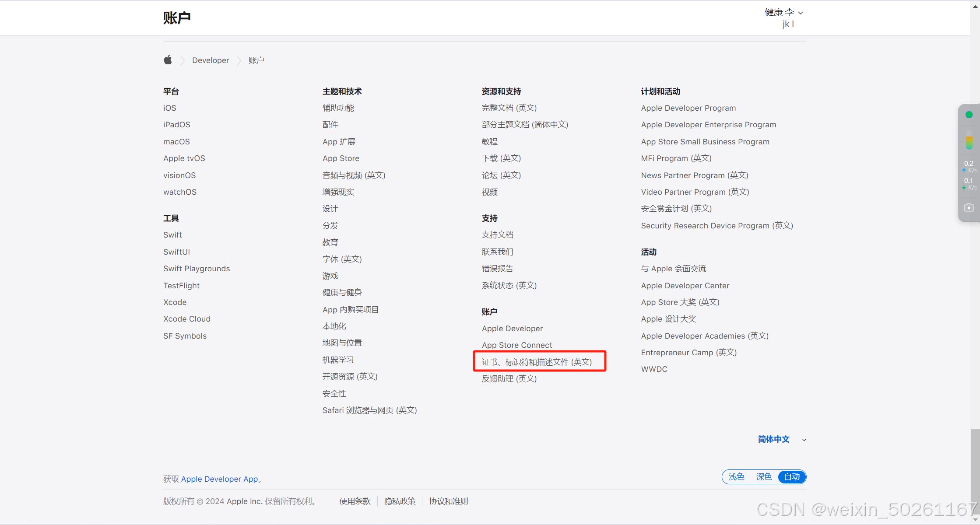This screenshot has height=525, width=980.
Task: Select the 浅色 light appearance option
Action: coord(736,477)
